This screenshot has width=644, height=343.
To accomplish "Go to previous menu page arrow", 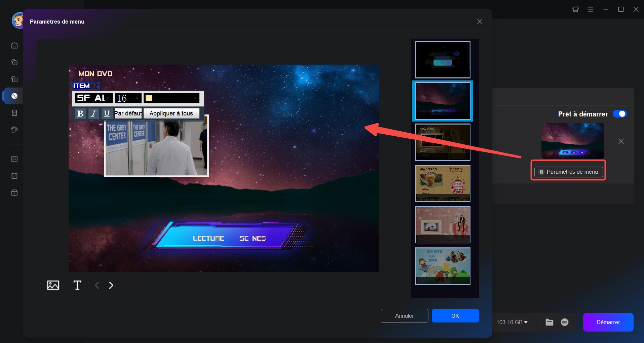I will pyautogui.click(x=97, y=285).
